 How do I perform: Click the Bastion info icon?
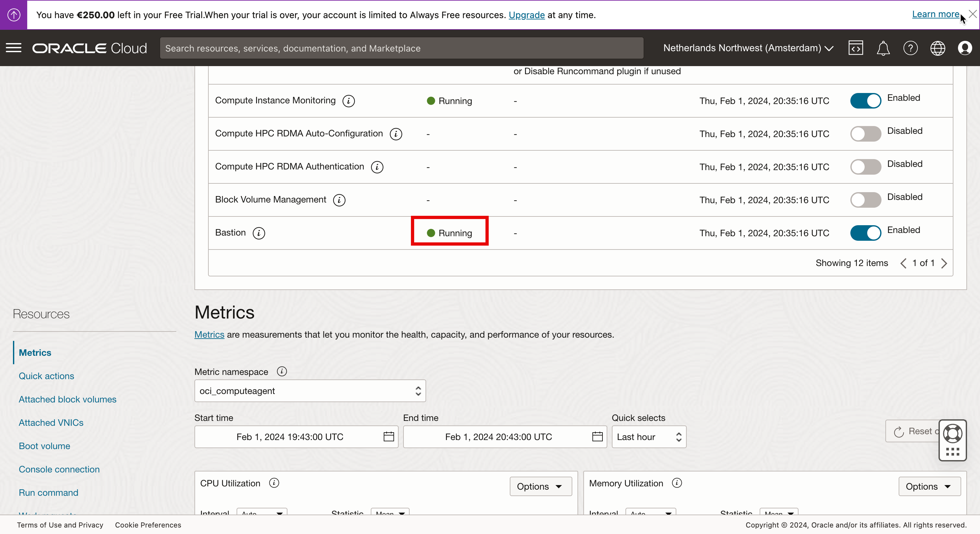click(x=259, y=233)
